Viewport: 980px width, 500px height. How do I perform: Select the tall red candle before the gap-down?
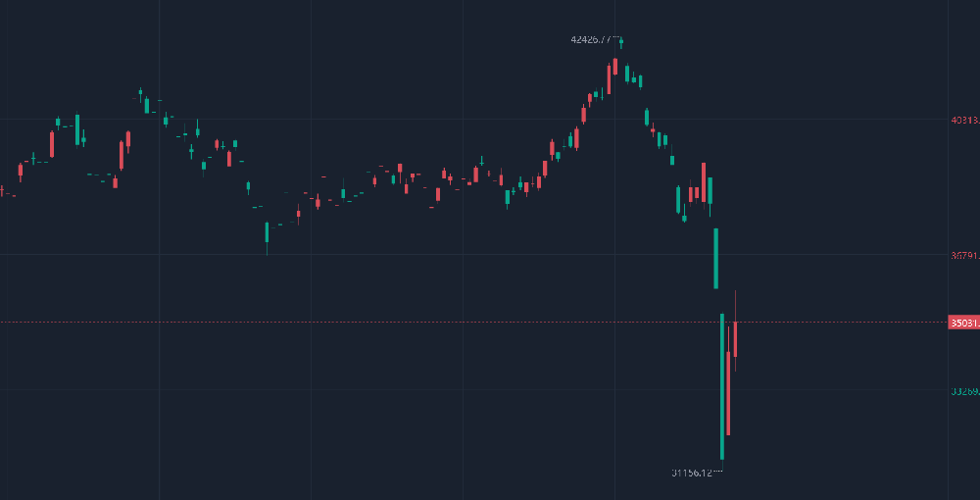click(x=703, y=181)
